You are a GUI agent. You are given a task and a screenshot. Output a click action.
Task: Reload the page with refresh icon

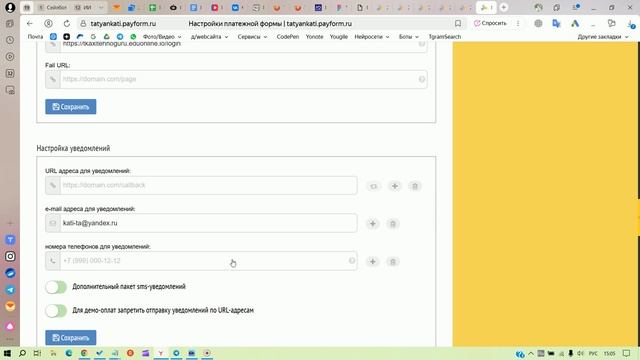point(67,24)
